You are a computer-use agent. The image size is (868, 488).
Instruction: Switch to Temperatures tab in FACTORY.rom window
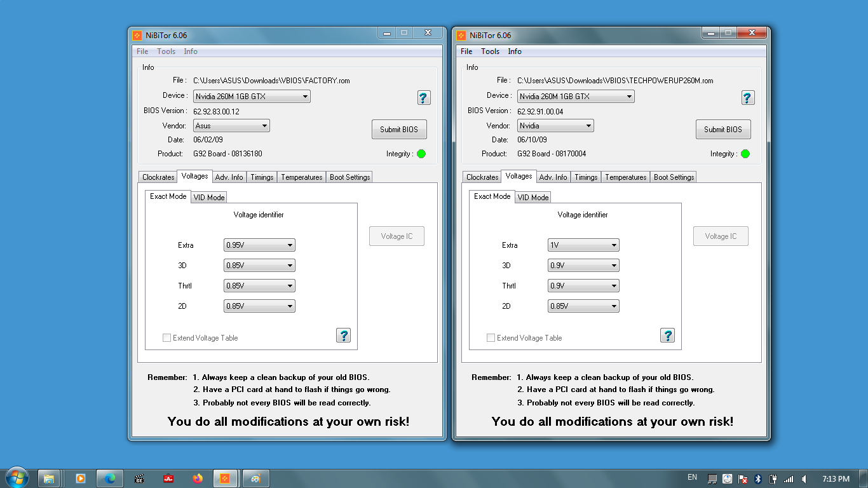[x=302, y=177]
